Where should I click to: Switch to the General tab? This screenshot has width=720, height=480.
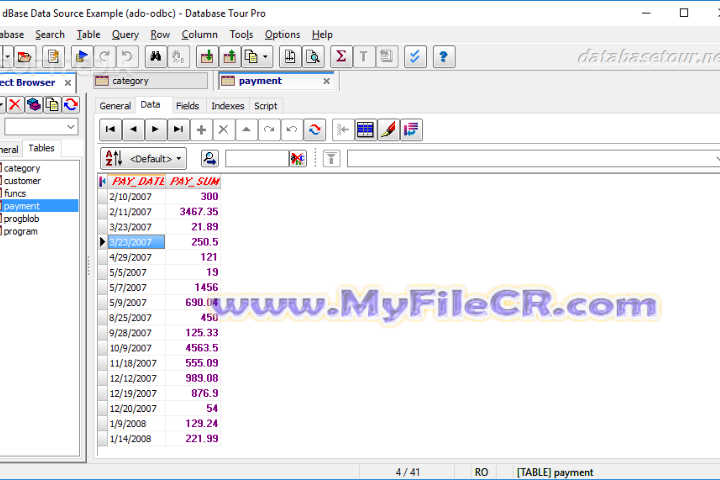pyautogui.click(x=115, y=106)
